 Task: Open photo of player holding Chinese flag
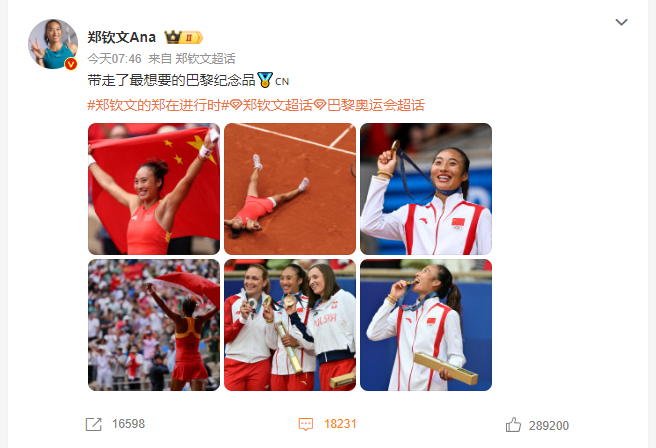[154, 189]
